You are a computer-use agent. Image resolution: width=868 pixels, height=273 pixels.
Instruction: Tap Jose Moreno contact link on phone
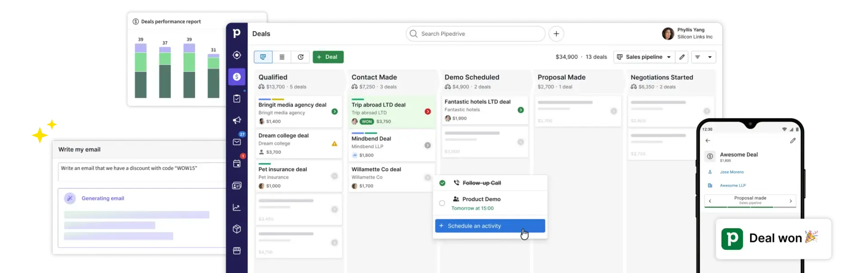coord(731,172)
